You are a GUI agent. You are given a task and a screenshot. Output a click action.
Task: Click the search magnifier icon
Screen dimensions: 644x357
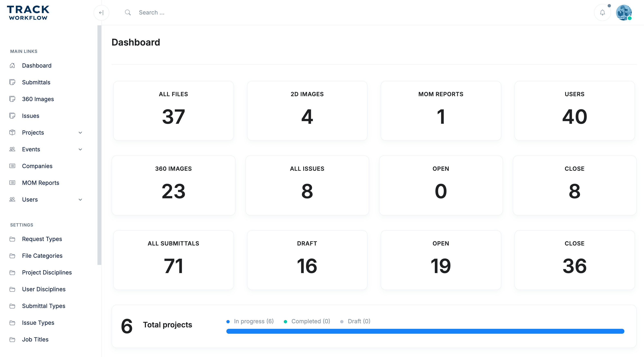pos(128,12)
